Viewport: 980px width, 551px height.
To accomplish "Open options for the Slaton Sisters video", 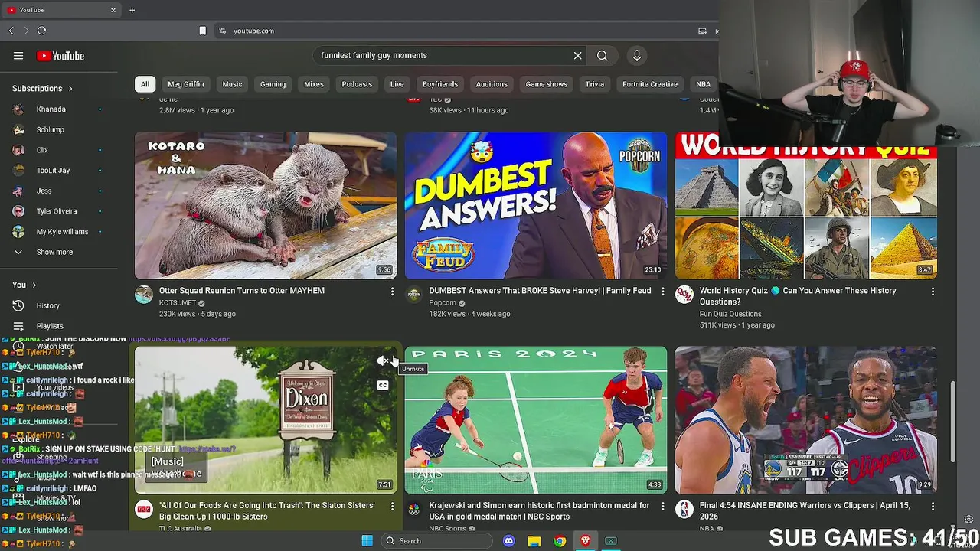I will pyautogui.click(x=392, y=506).
